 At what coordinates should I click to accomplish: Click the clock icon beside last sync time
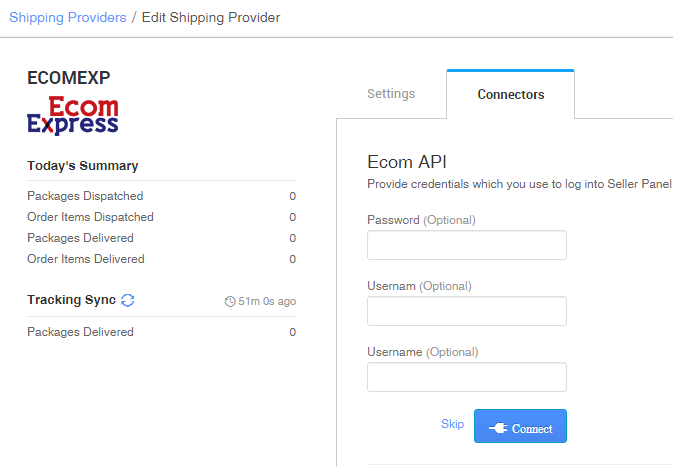[230, 301]
